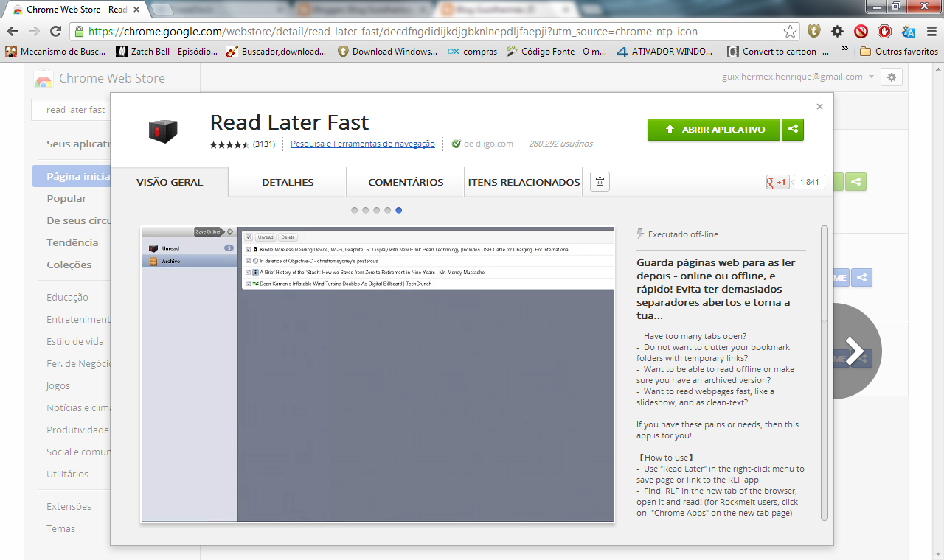Open the Educação category
The image size is (944, 560).
(x=67, y=297)
